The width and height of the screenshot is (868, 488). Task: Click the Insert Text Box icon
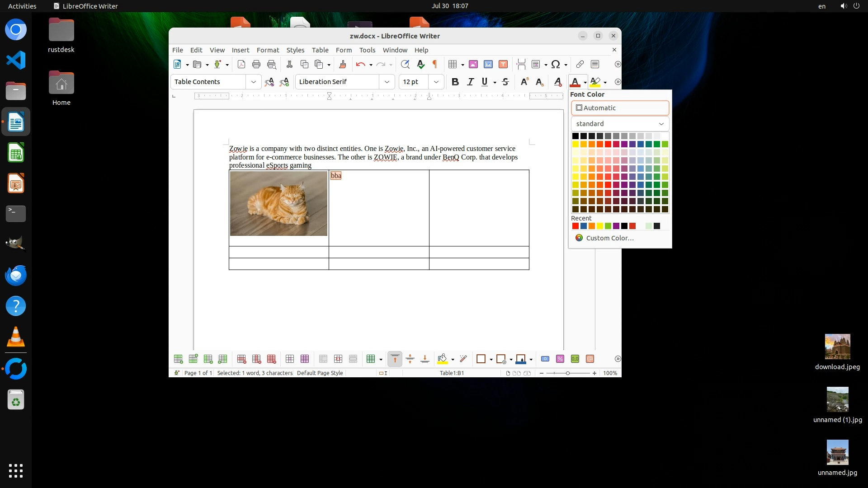503,64
